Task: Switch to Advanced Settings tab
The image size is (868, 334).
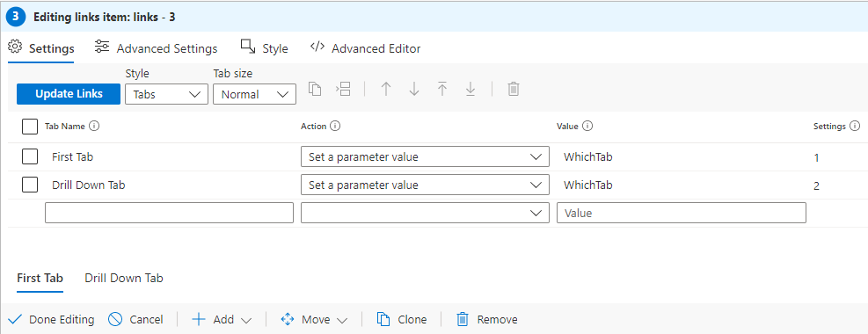Action: coord(157,48)
